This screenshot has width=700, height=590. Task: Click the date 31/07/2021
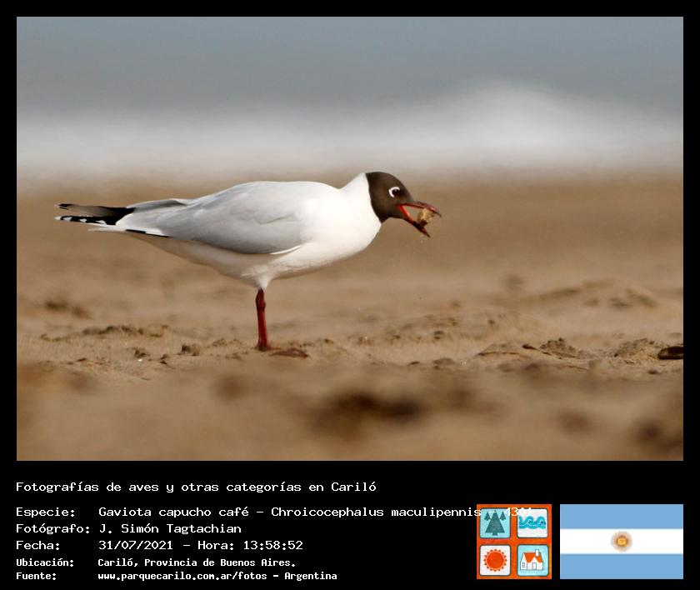coord(135,546)
